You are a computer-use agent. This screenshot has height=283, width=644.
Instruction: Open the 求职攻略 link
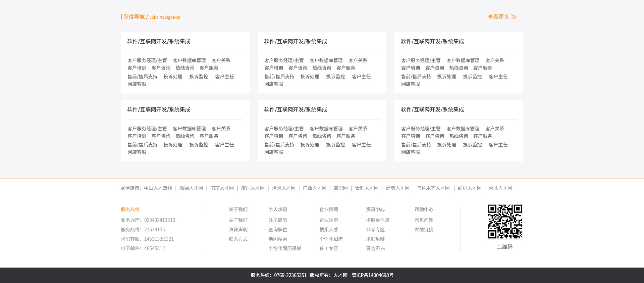[x=375, y=239]
